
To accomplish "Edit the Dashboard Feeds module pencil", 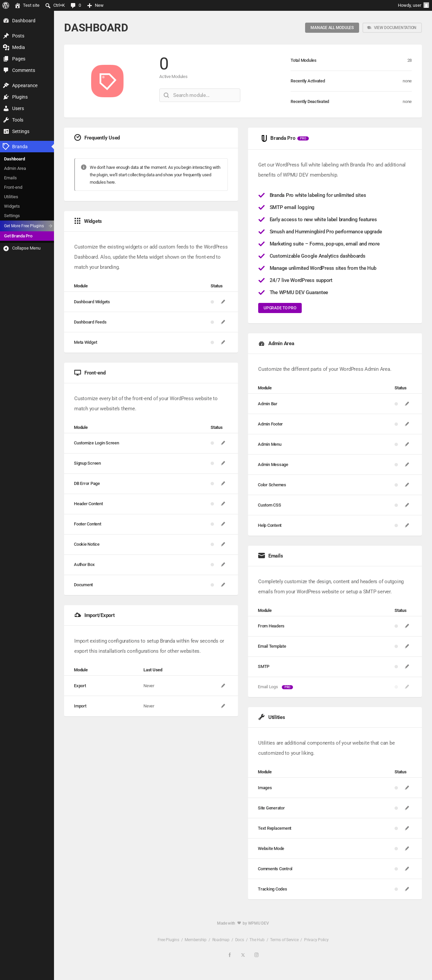I will (x=223, y=322).
